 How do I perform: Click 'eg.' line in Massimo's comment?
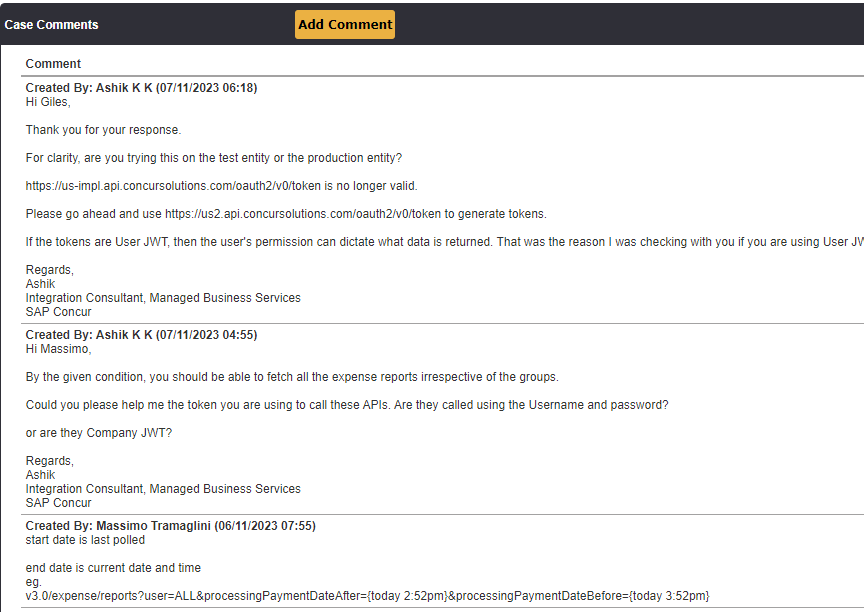point(34,582)
